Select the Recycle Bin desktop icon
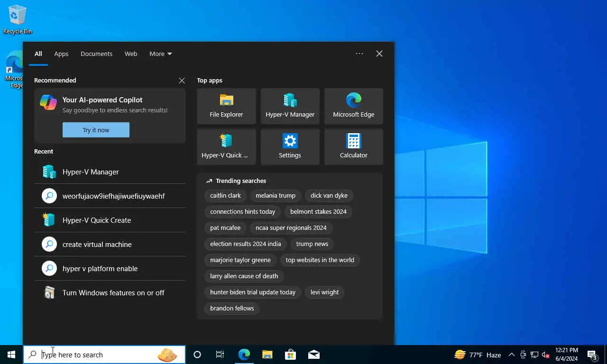This screenshot has height=364, width=607. click(18, 19)
